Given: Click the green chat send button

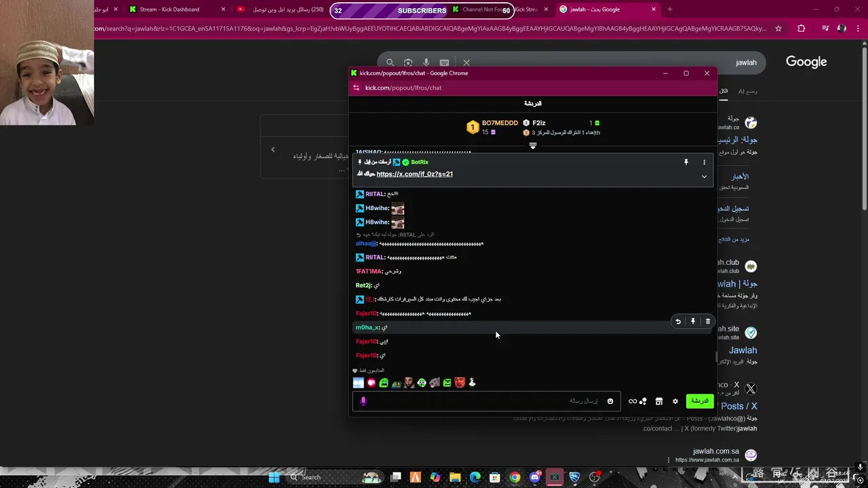Looking at the screenshot, I should 699,401.
